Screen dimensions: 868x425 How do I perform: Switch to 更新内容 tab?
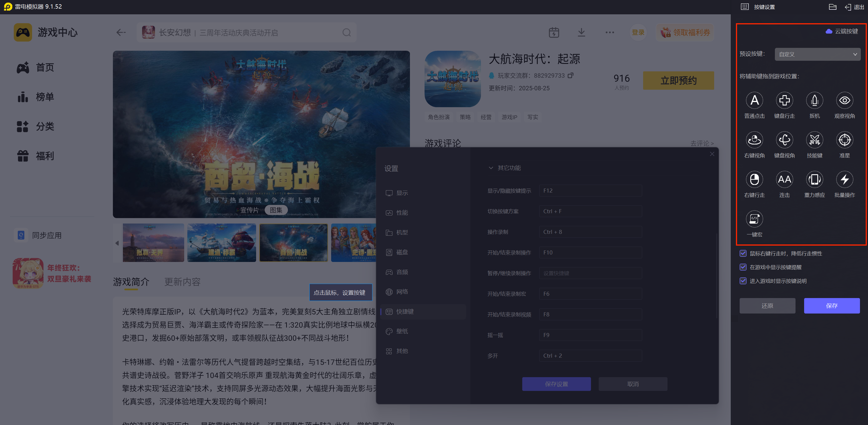(182, 281)
